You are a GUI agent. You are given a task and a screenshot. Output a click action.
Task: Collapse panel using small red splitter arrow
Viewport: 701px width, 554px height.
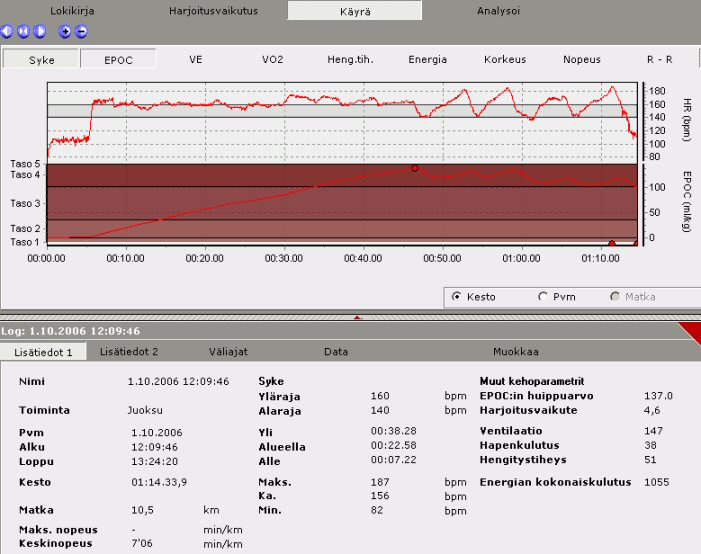point(358,316)
